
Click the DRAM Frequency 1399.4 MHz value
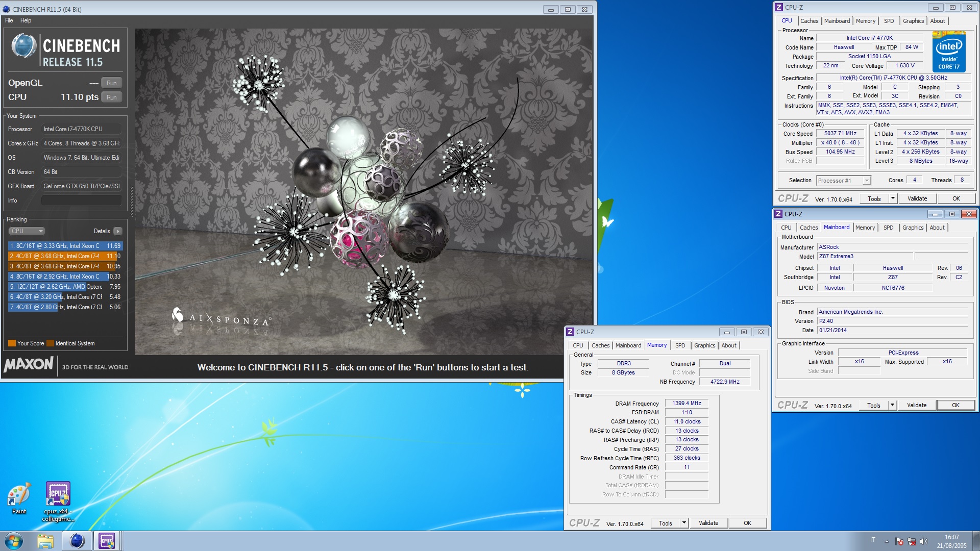click(x=687, y=404)
